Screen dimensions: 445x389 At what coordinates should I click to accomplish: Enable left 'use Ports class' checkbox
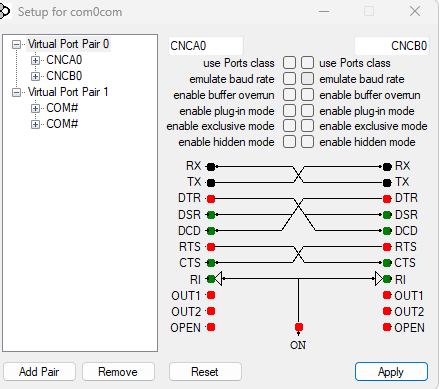tap(289, 62)
